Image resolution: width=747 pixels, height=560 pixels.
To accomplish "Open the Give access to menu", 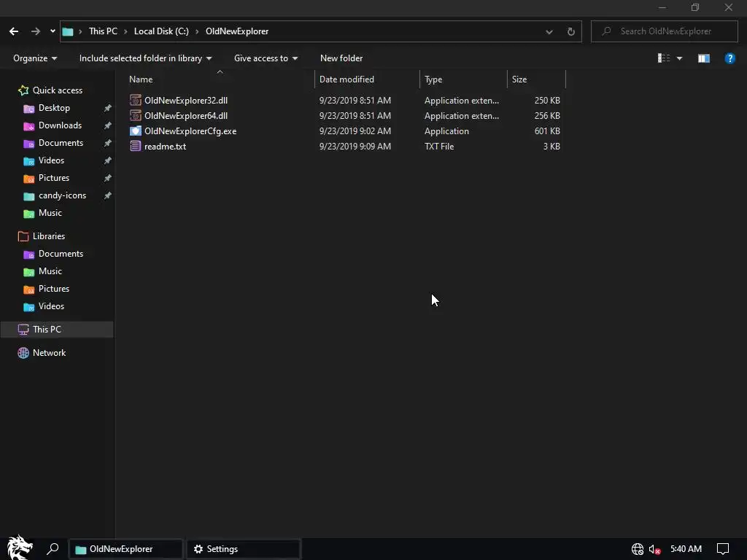I will click(x=266, y=58).
